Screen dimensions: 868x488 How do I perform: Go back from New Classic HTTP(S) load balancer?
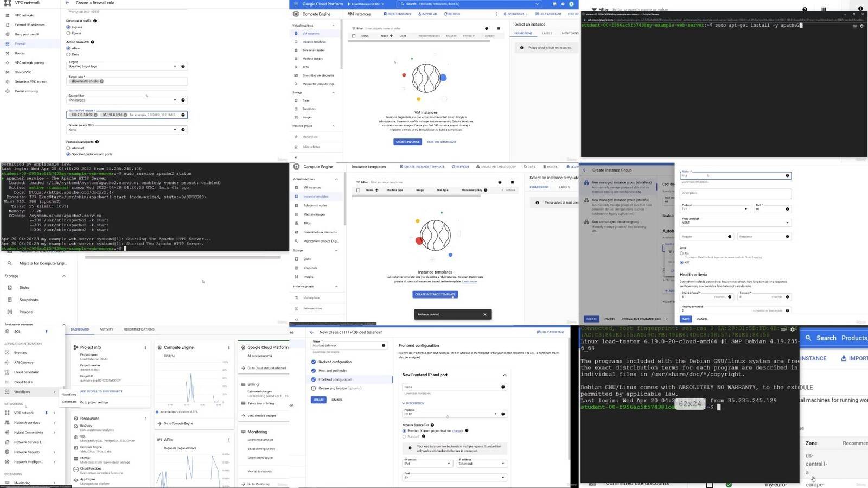312,332
